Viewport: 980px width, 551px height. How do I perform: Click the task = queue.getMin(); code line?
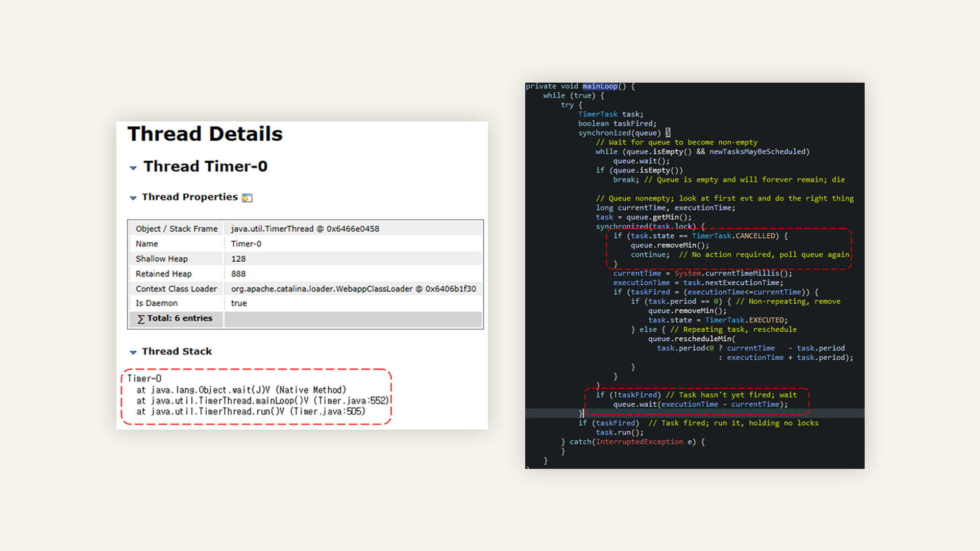(x=644, y=217)
